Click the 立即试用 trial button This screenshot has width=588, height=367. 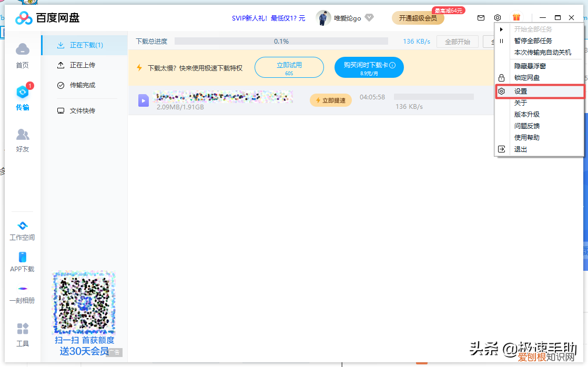tap(289, 67)
